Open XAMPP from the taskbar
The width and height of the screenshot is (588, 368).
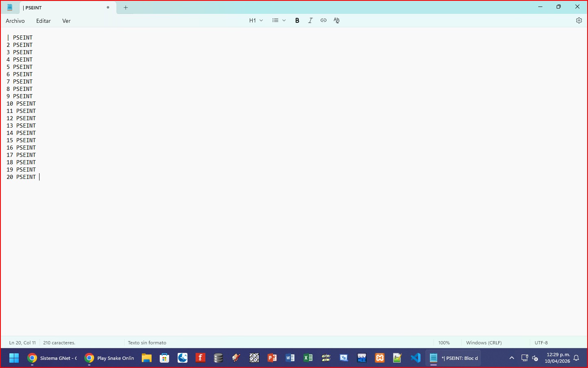379,358
